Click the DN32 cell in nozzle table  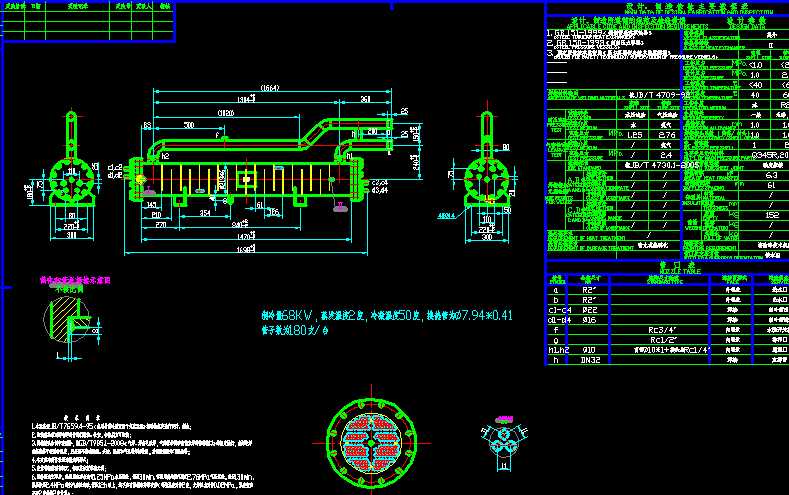coord(590,360)
